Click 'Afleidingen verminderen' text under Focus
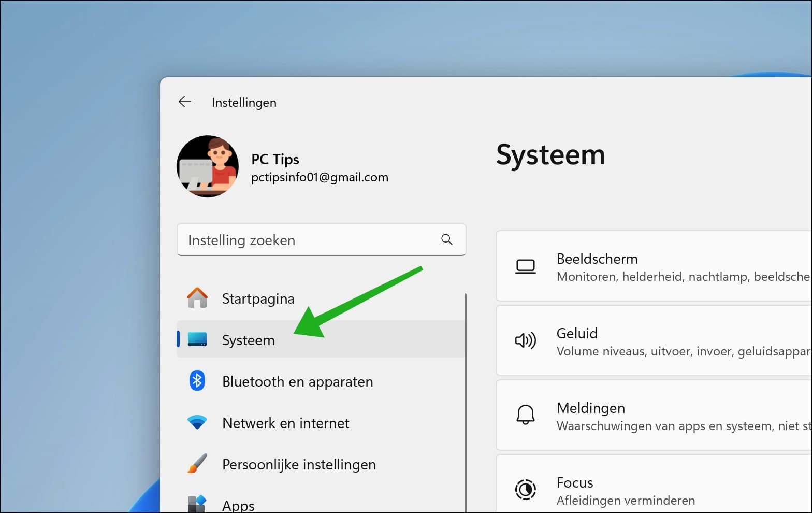The image size is (812, 513). [x=626, y=501]
